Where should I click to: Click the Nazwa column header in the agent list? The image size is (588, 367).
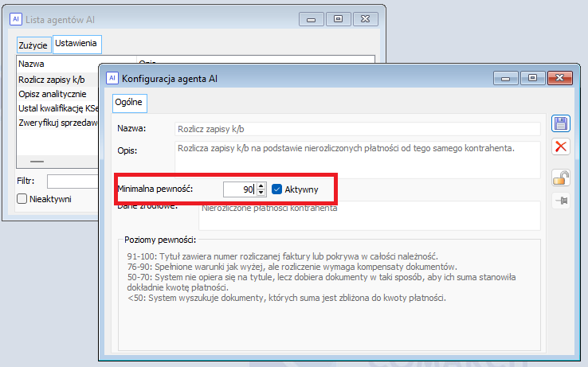pyautogui.click(x=76, y=64)
